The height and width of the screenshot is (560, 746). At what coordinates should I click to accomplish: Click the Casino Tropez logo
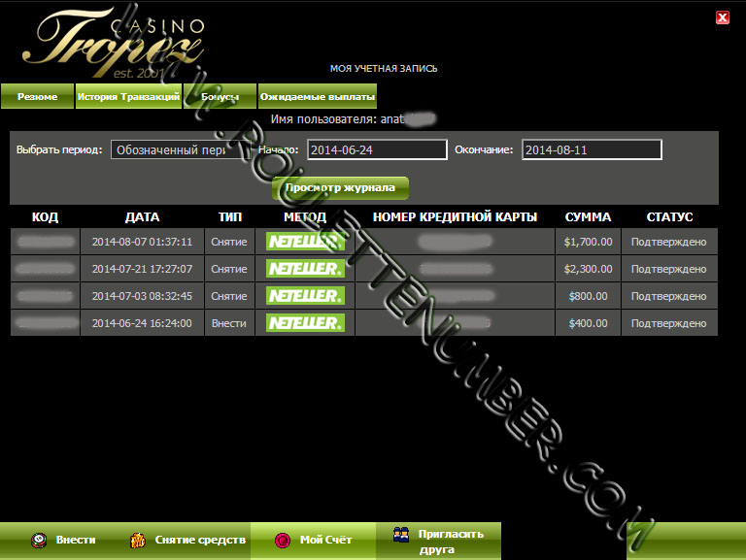click(114, 43)
